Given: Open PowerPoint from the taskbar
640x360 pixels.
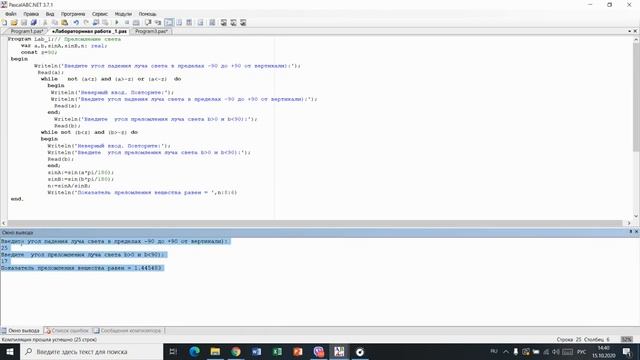Looking at the screenshot, I should coord(298,351).
